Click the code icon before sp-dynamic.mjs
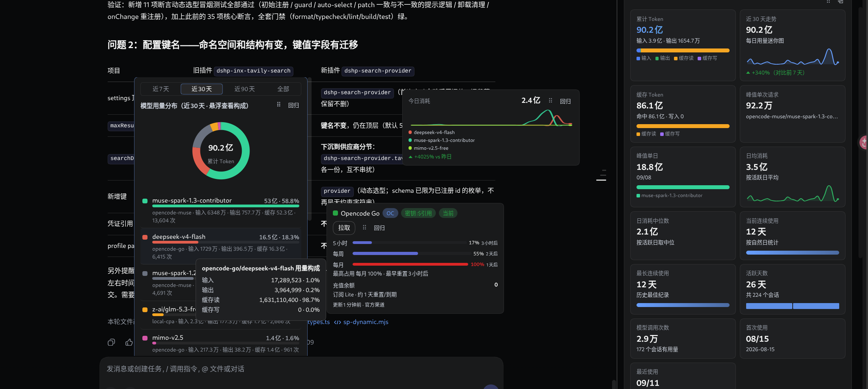 (338, 322)
